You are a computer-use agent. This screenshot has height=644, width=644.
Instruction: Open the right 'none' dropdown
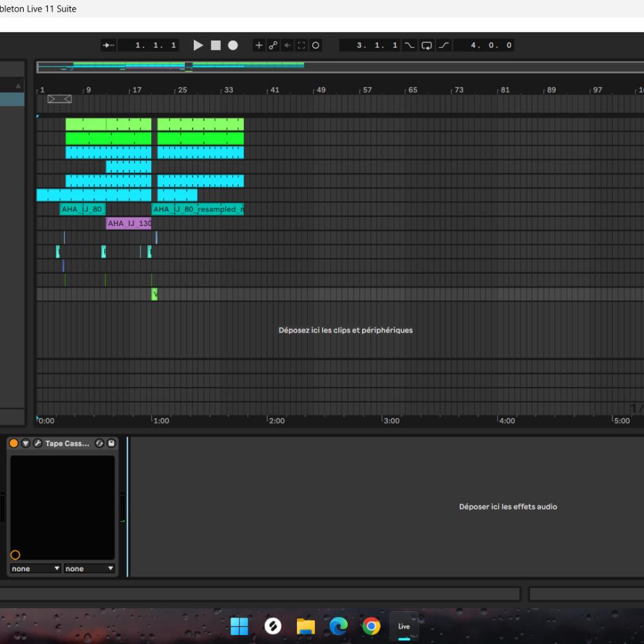[89, 569]
